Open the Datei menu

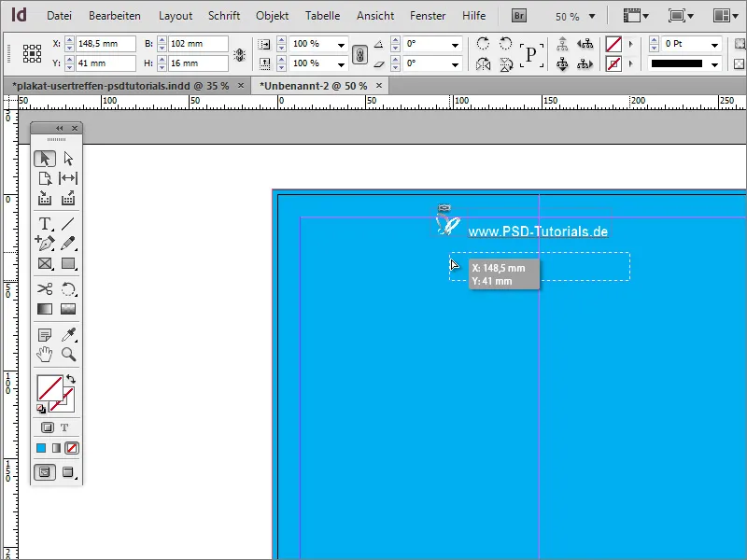point(59,16)
